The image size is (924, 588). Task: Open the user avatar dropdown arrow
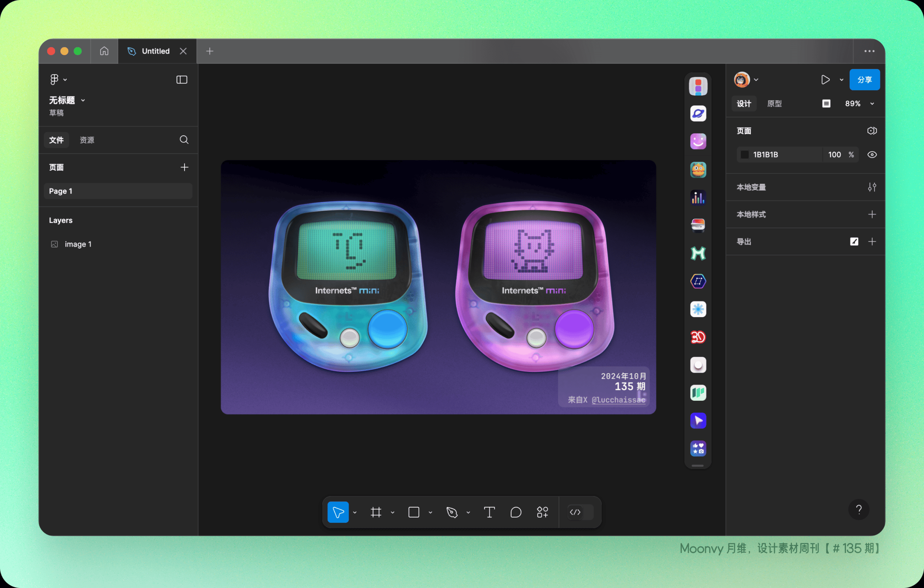point(756,80)
